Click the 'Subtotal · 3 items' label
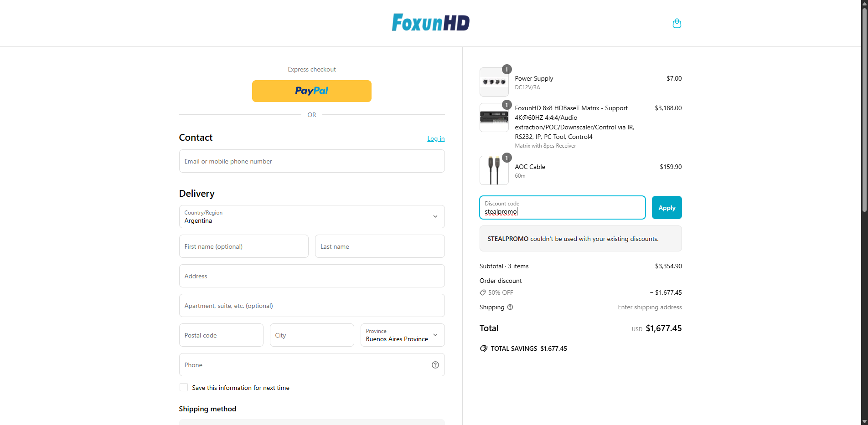Image resolution: width=868 pixels, height=425 pixels. (x=504, y=266)
